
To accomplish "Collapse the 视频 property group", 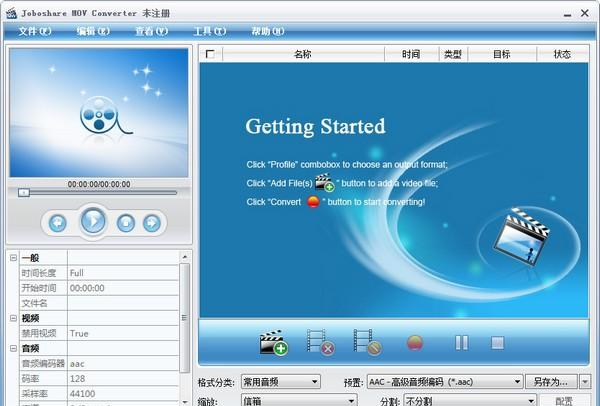I will click(x=13, y=318).
